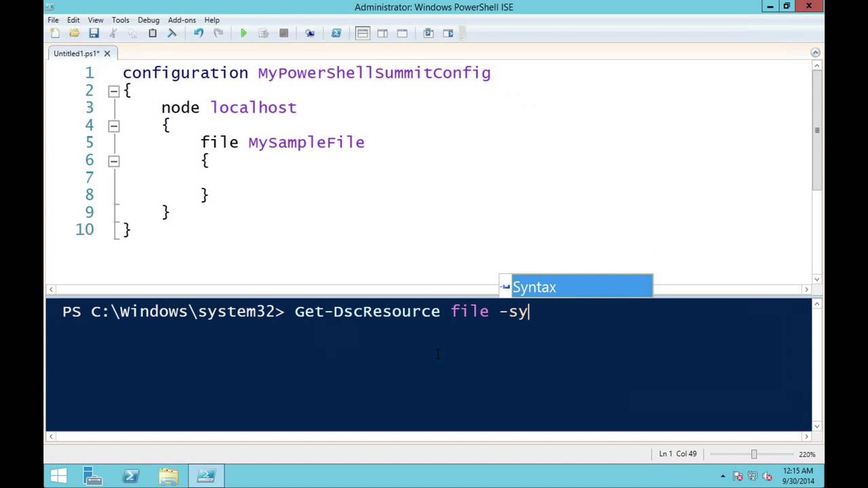This screenshot has height=488, width=868.
Task: Click the Ln 1 Col 49 indicator
Action: [x=677, y=454]
